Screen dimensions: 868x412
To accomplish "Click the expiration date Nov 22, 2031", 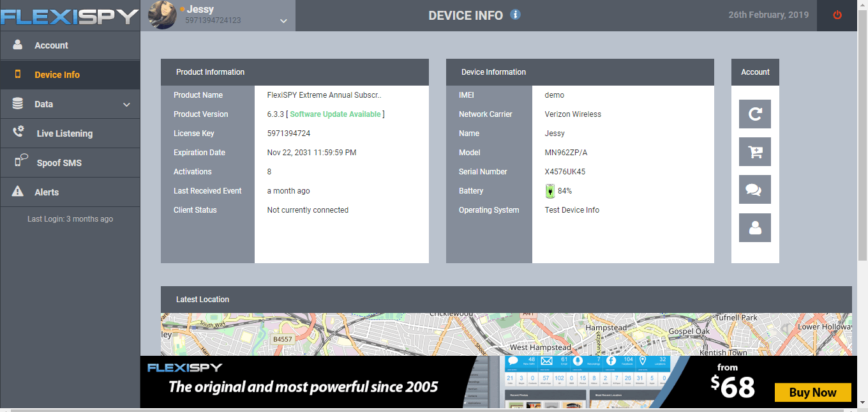I will [x=311, y=153].
